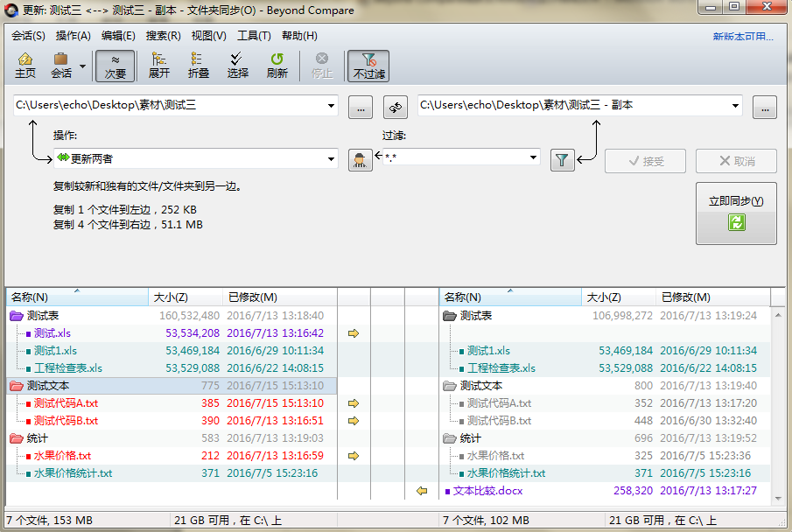Screen dimensions: 792x532
Task: Toggle the 不过滤 filter button
Action: tap(368, 66)
